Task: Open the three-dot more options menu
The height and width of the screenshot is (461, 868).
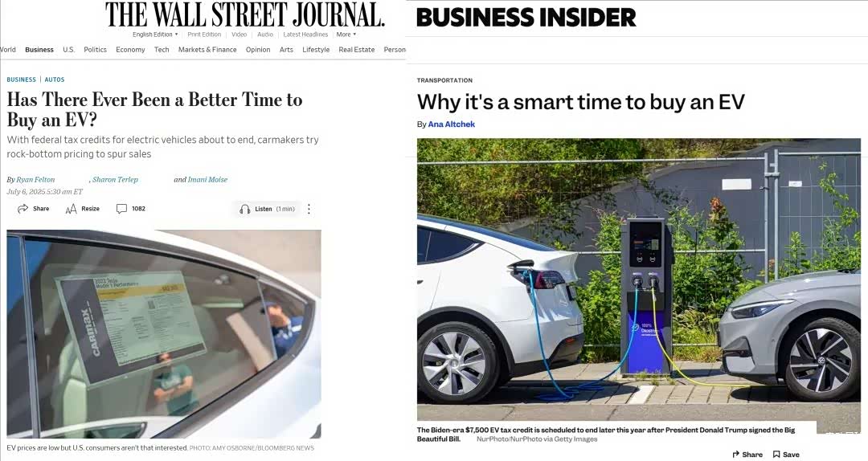Action: click(x=309, y=209)
